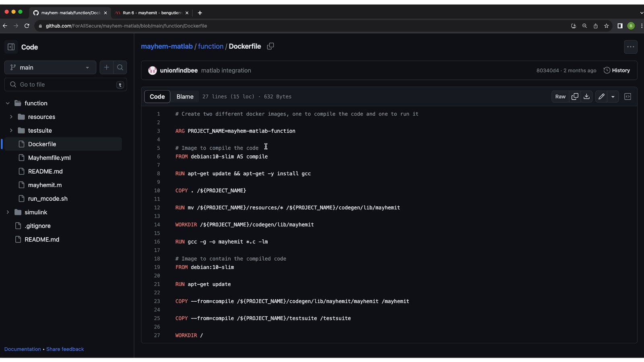
Task: Open the matlab integration commit message
Action: [x=226, y=70]
